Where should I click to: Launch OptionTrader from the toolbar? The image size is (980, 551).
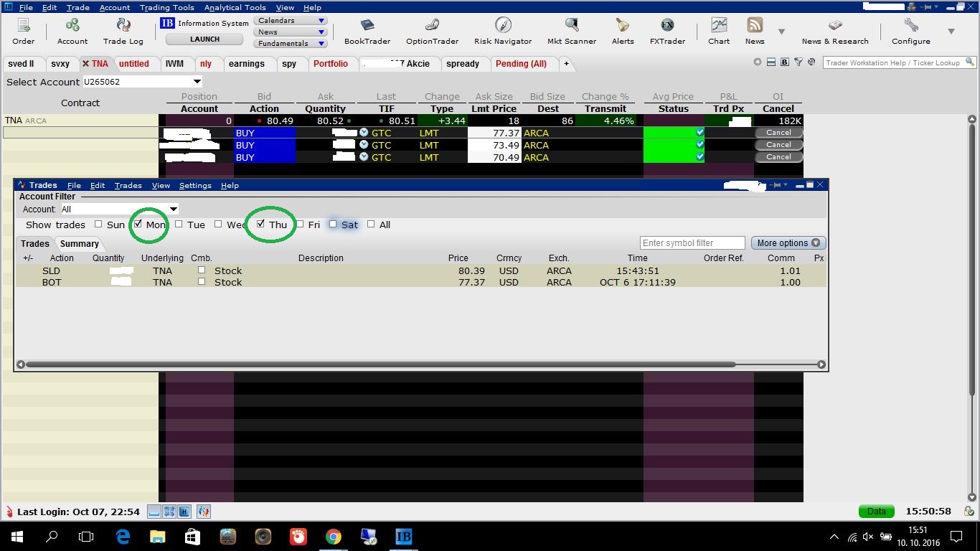(432, 32)
